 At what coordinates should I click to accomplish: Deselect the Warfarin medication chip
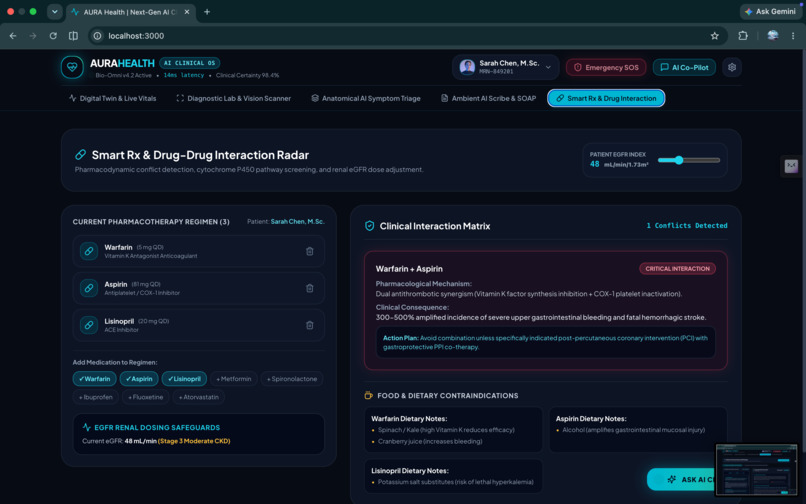pyautogui.click(x=95, y=379)
